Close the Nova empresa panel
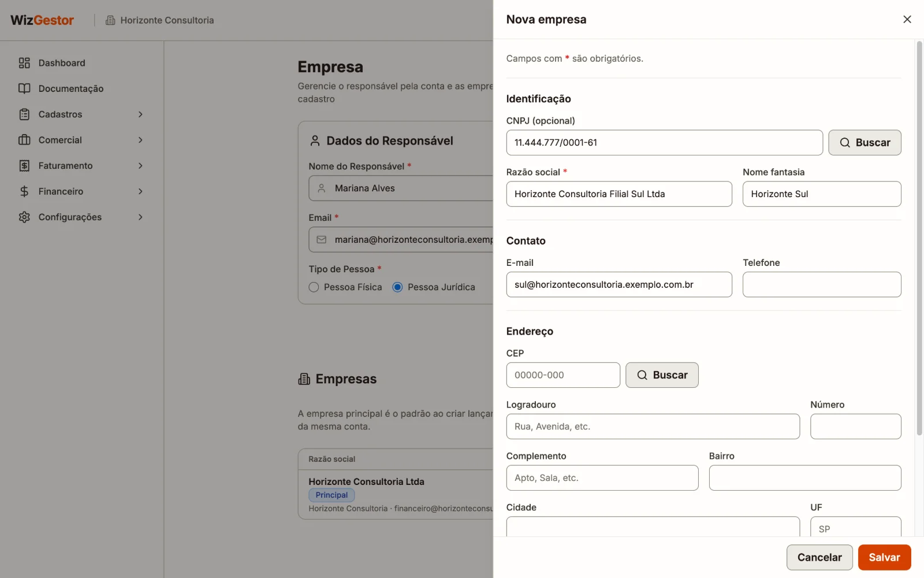 (x=907, y=20)
